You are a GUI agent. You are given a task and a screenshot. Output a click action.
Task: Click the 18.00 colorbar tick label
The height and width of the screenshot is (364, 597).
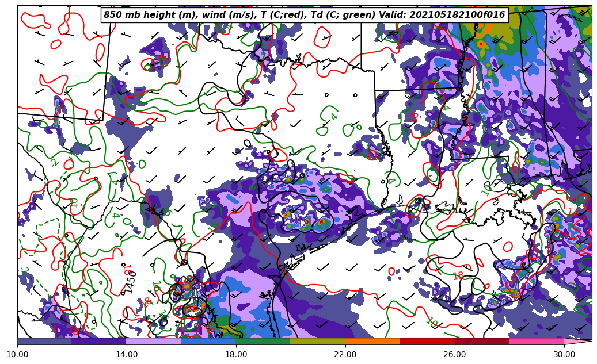(x=236, y=354)
